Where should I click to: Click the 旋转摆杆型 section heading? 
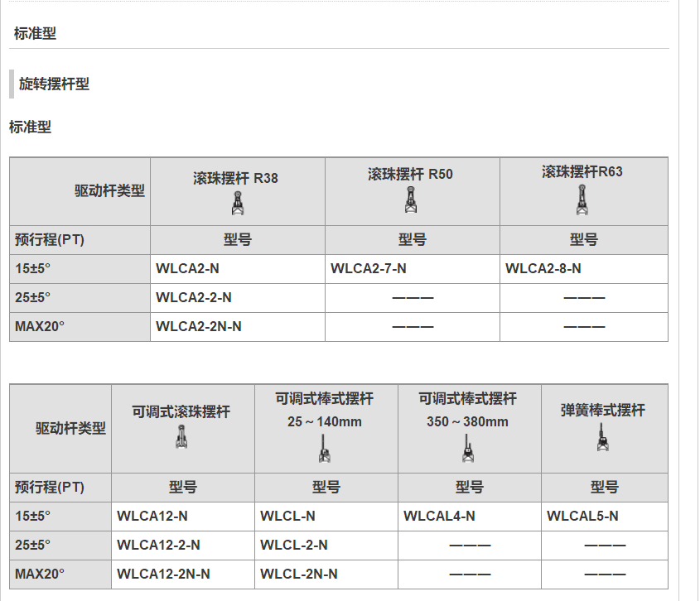click(54, 84)
